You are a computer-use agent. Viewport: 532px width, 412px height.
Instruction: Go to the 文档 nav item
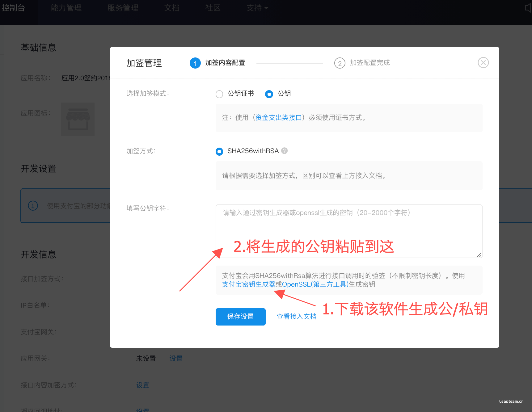pos(172,8)
